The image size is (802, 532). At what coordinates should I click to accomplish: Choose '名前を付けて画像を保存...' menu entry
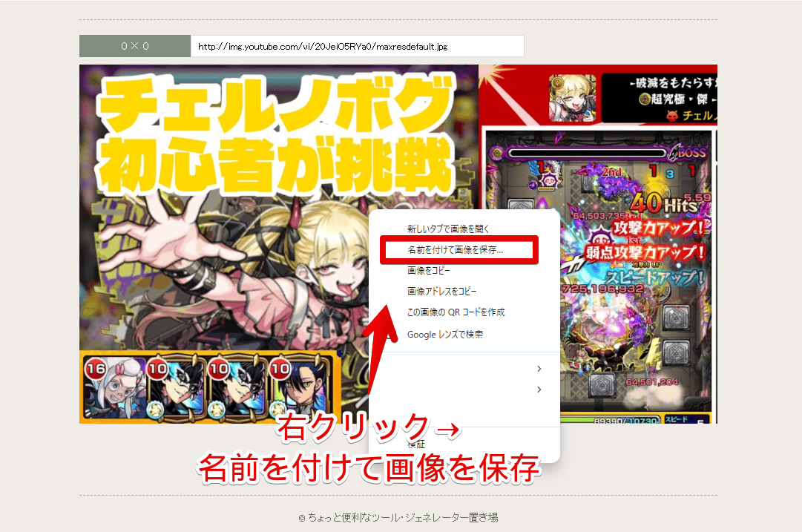[456, 251]
